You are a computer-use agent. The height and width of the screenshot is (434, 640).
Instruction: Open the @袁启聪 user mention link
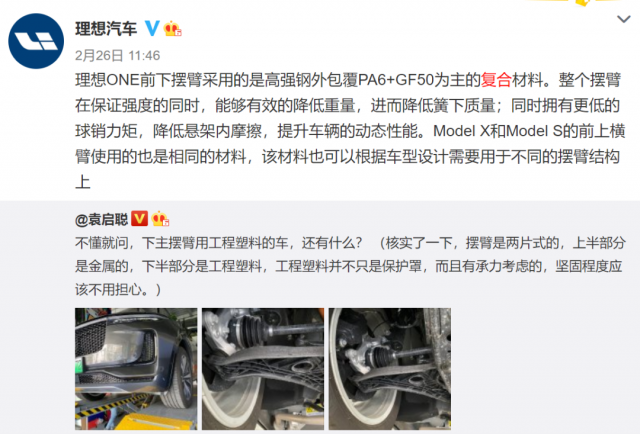[102, 220]
